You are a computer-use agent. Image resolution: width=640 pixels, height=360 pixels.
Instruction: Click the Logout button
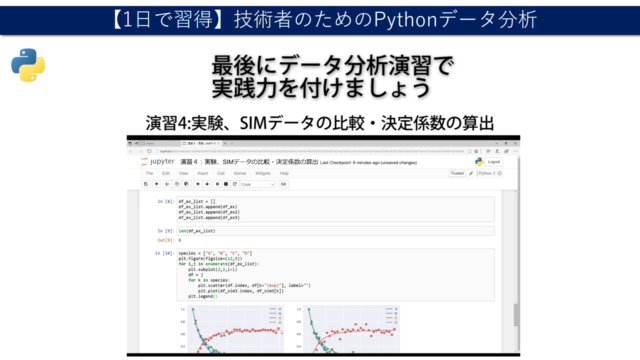(494, 162)
